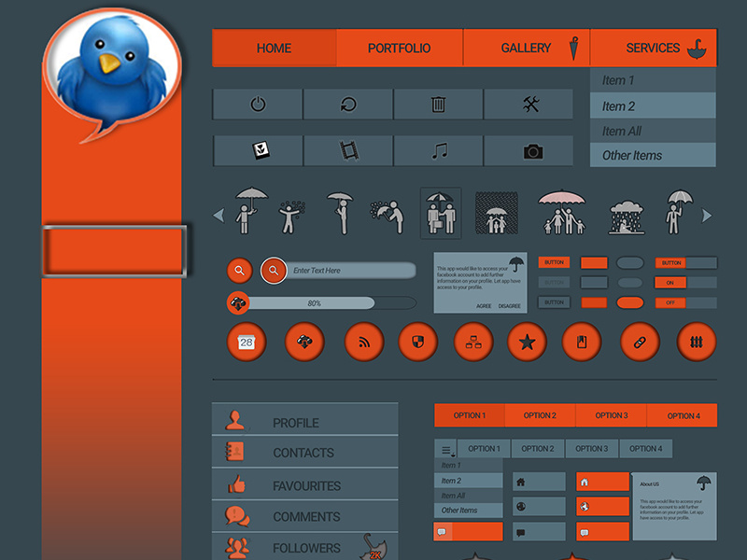Select the GALLERY menu item

tap(526, 48)
